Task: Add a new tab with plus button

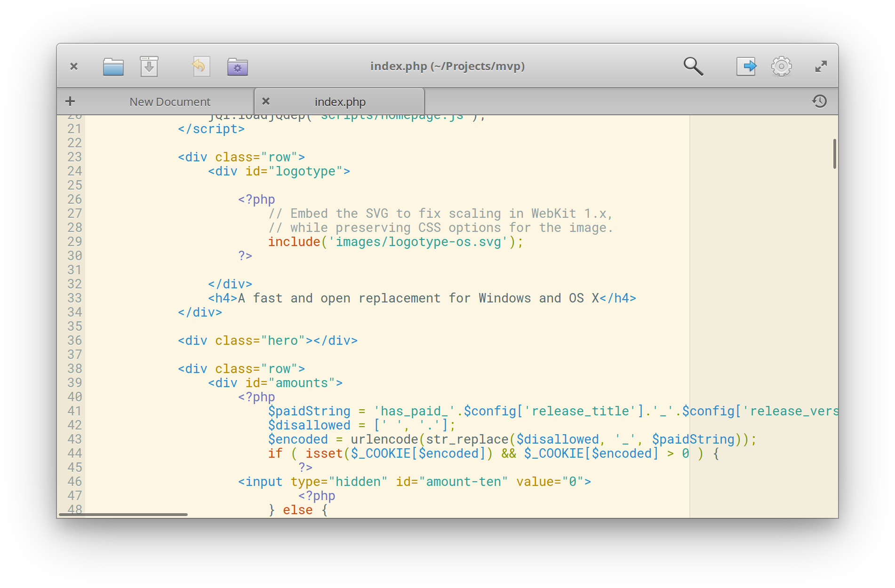Action: (x=70, y=101)
